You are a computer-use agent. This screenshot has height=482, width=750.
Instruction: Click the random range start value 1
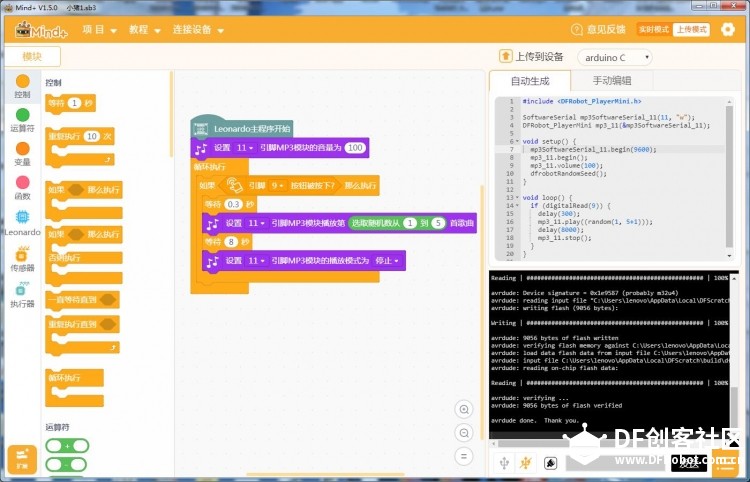click(410, 223)
